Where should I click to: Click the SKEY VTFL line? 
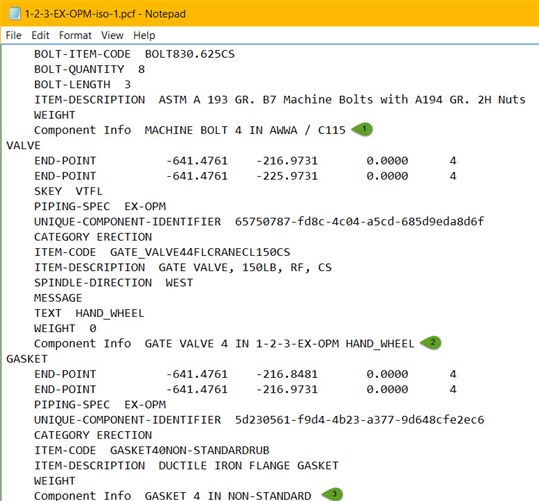(68, 191)
